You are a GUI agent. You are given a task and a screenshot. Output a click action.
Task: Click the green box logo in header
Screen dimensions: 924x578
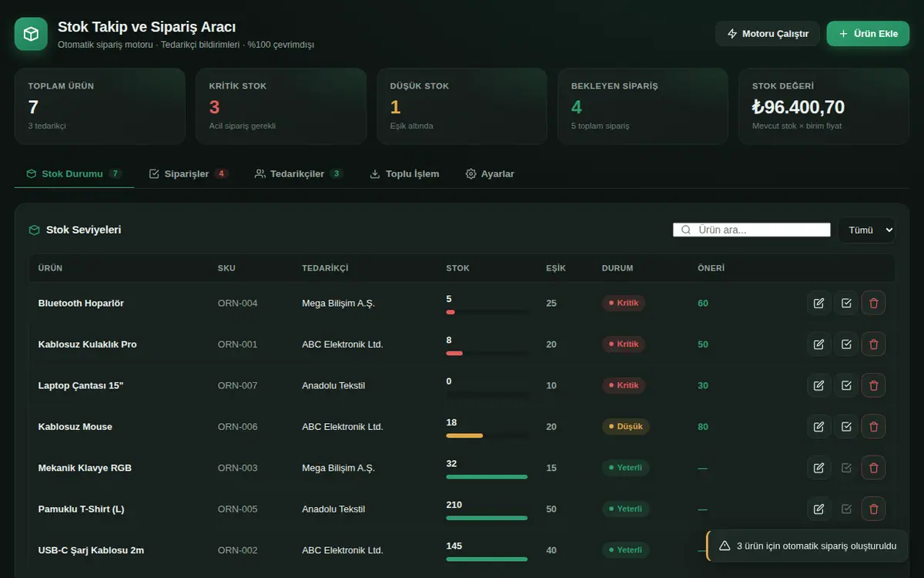coord(31,34)
